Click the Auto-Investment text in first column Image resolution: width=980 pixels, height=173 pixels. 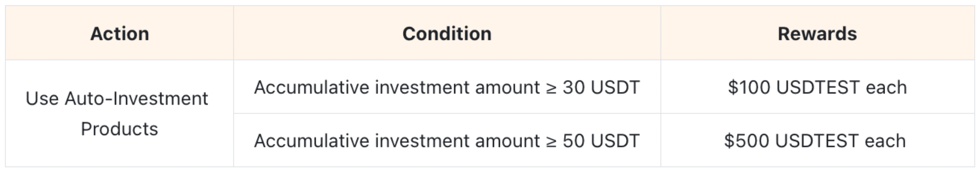click(136, 98)
